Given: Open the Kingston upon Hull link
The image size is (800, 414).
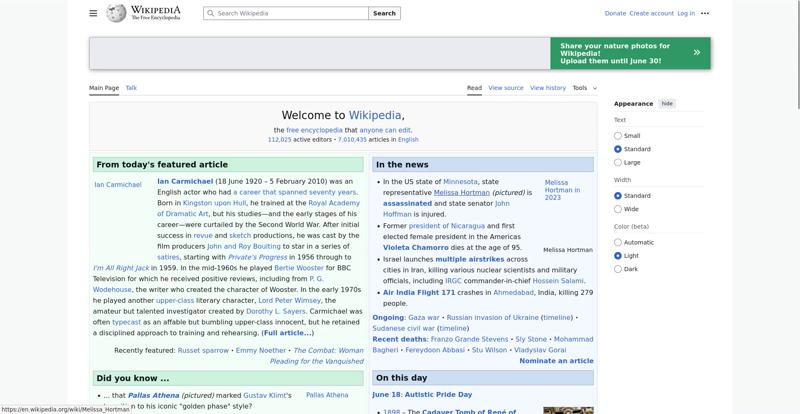Looking at the screenshot, I should tap(214, 203).
